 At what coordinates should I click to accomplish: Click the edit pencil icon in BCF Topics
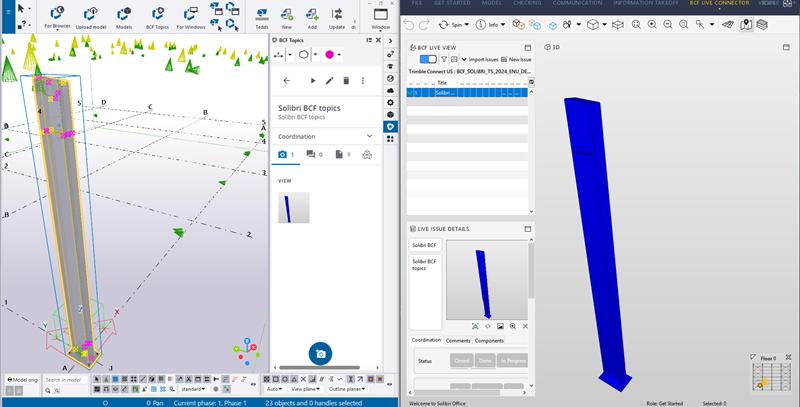[x=330, y=80]
